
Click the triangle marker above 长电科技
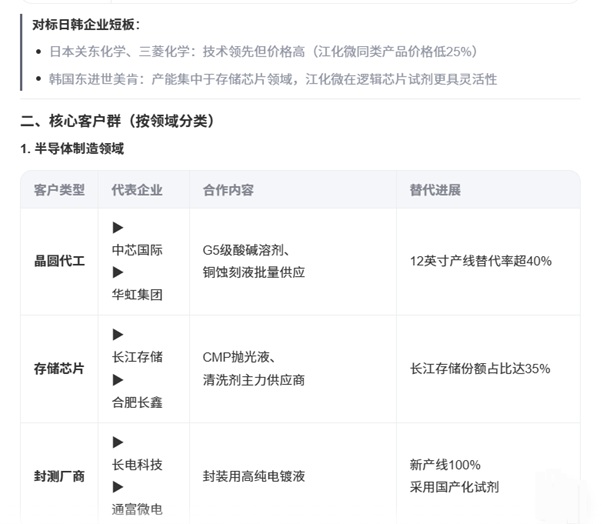point(118,442)
